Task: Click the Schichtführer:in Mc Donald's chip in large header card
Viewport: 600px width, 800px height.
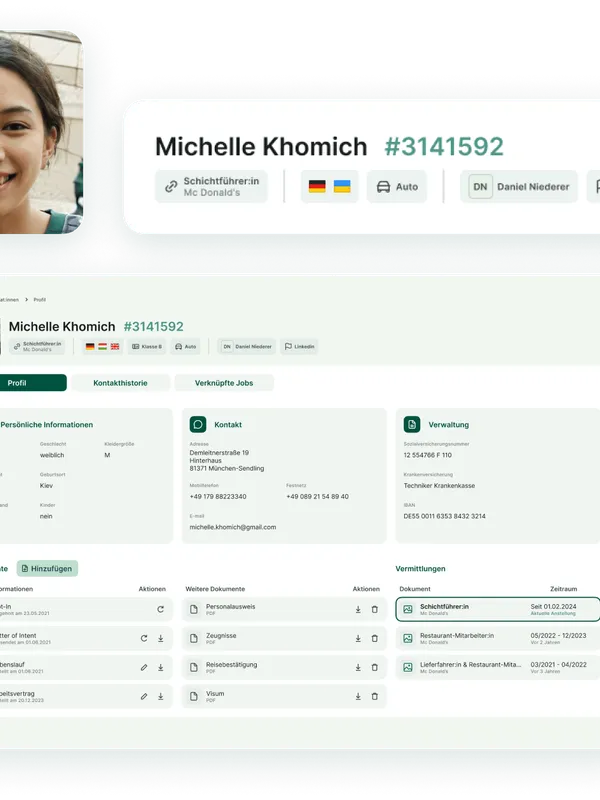Action: [211, 187]
